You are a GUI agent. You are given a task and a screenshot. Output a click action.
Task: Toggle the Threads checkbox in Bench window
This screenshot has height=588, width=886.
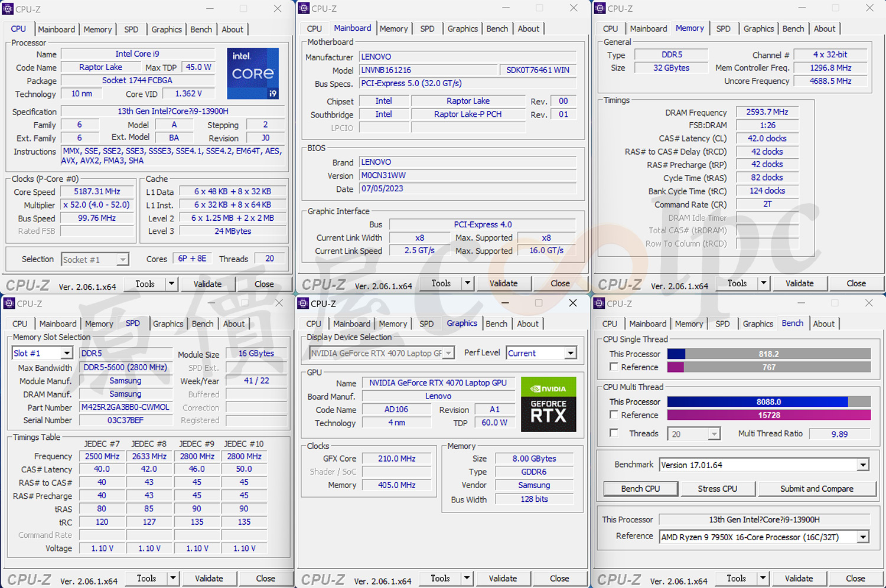click(614, 433)
